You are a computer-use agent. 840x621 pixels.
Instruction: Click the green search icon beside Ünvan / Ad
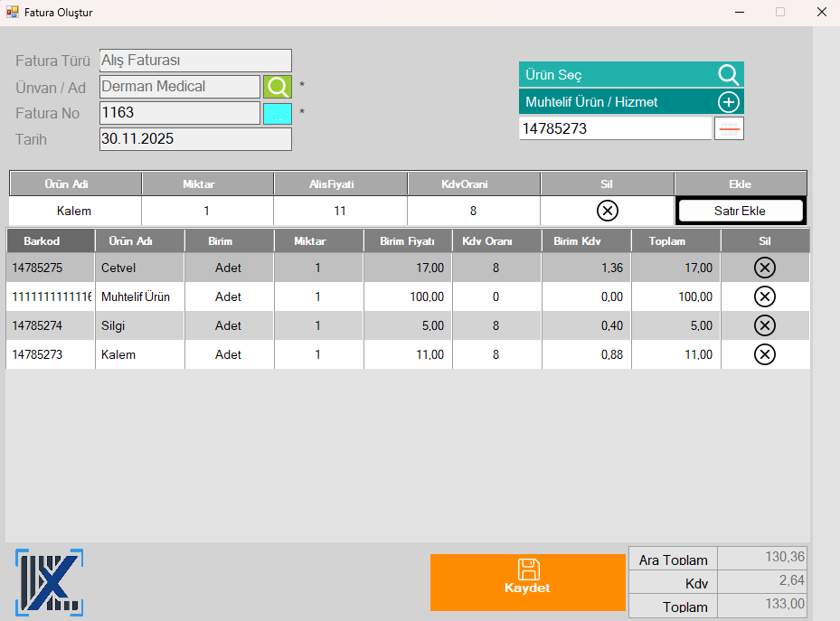click(x=278, y=87)
